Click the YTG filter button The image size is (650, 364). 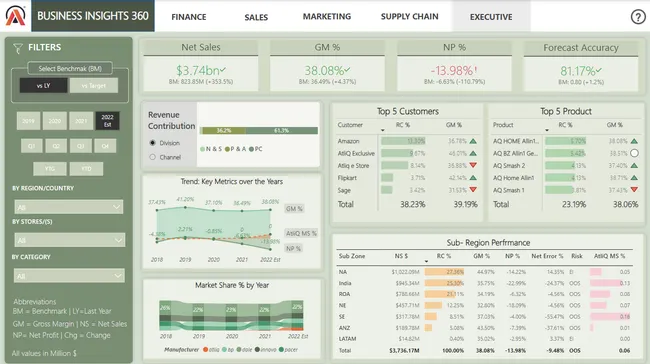[50, 169]
